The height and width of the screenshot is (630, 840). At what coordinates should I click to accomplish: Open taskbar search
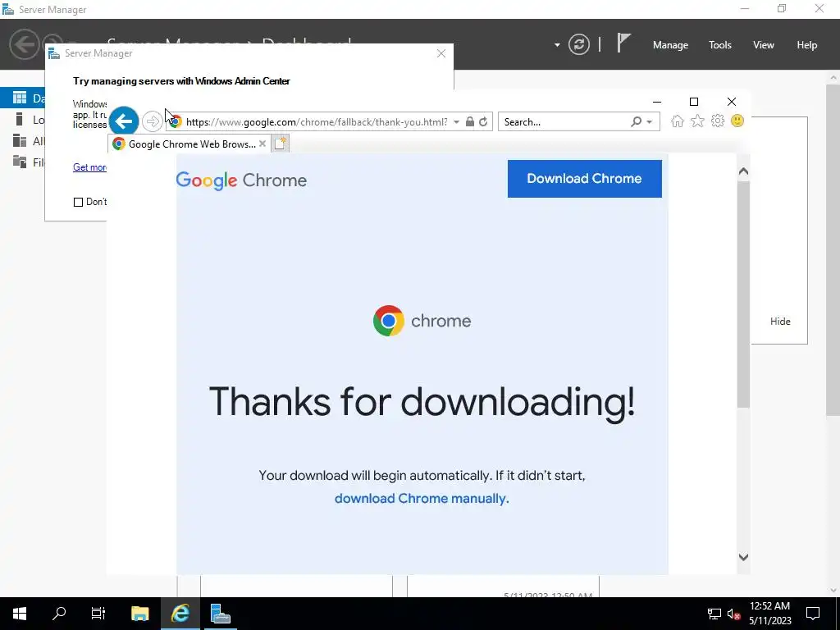pyautogui.click(x=59, y=614)
